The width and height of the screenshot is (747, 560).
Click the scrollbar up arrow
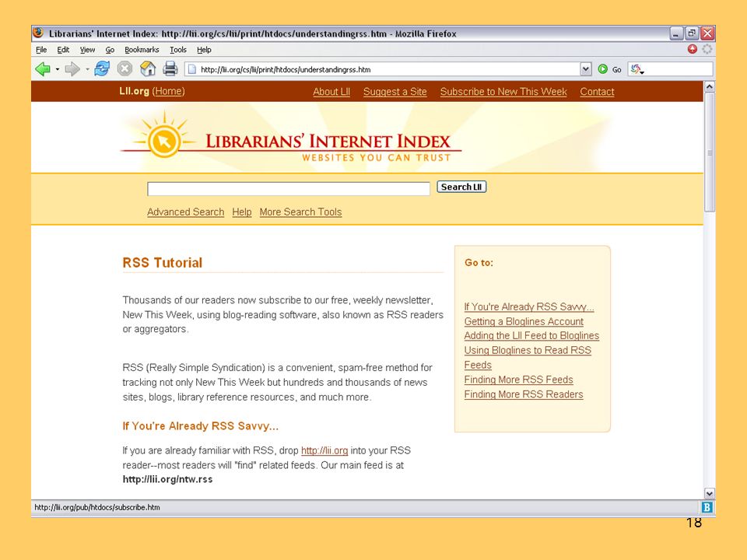click(710, 86)
